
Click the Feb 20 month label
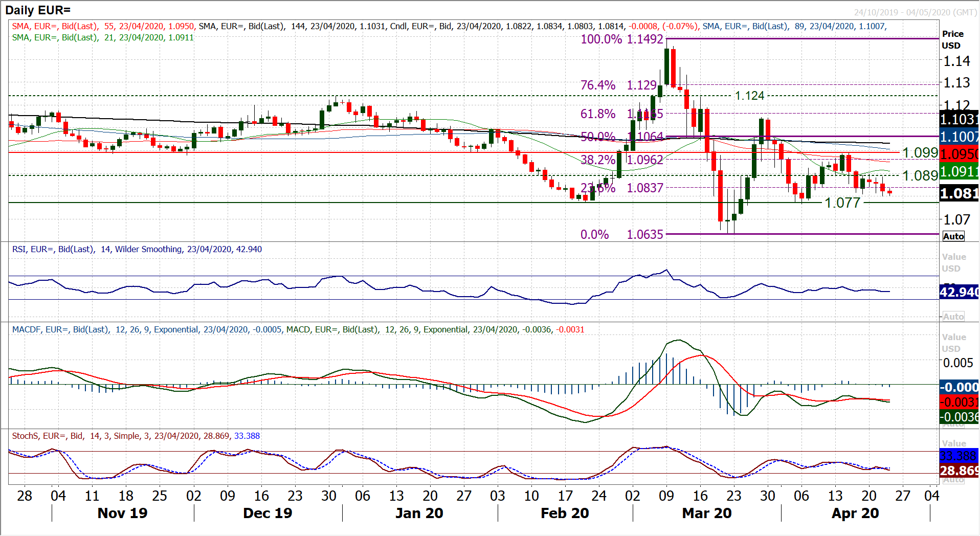[x=565, y=513]
